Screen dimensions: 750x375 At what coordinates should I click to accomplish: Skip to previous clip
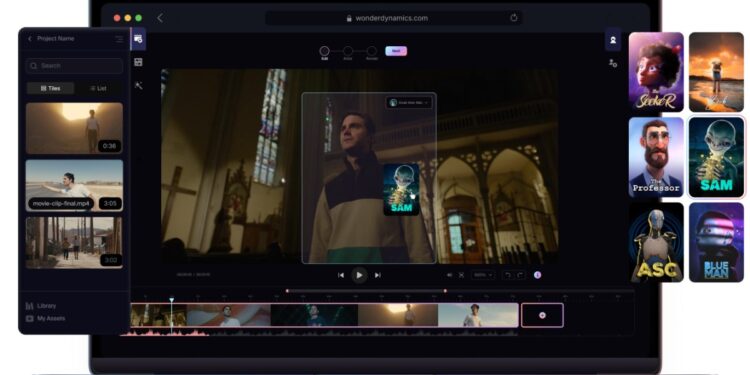point(341,275)
